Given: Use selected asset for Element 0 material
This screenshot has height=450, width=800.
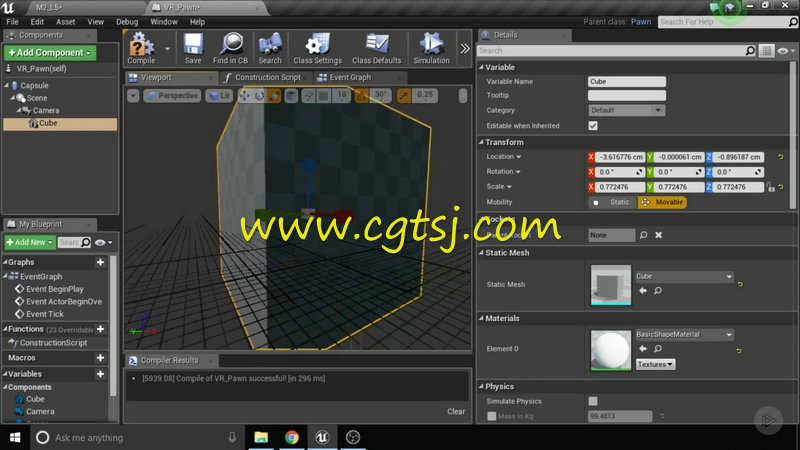Looking at the screenshot, I should point(643,348).
